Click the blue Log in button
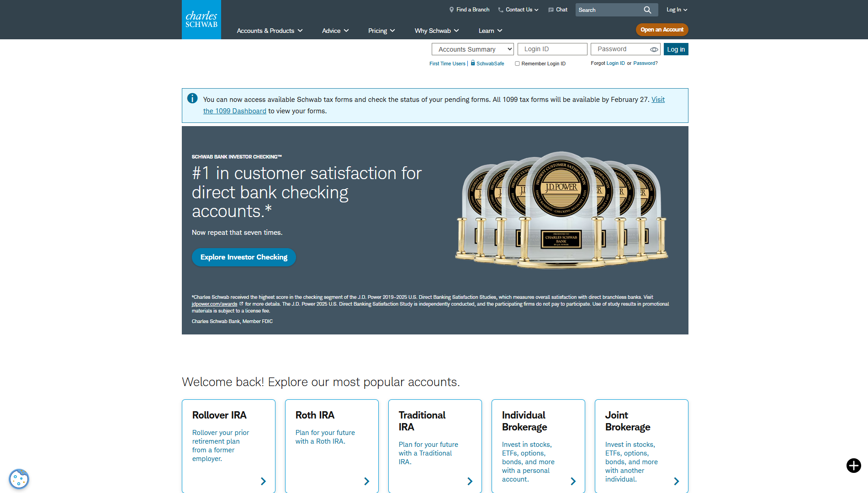Screen dimensions: 868x493 pos(676,49)
